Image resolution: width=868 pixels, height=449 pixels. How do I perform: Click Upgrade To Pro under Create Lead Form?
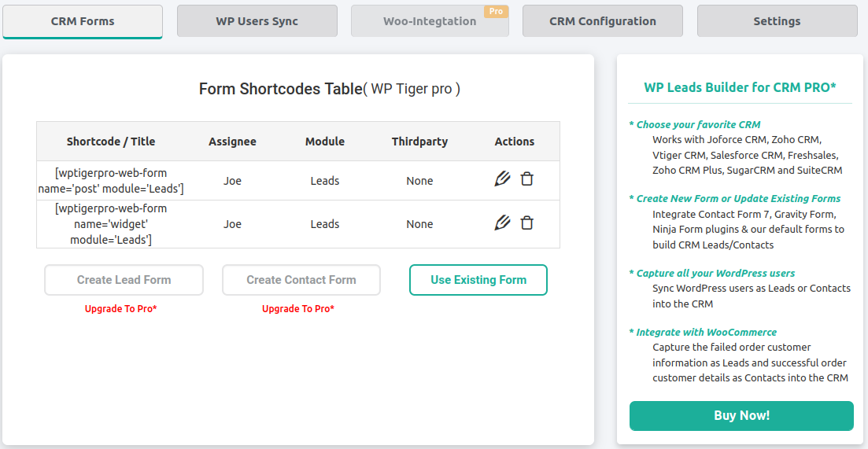pyautogui.click(x=120, y=309)
